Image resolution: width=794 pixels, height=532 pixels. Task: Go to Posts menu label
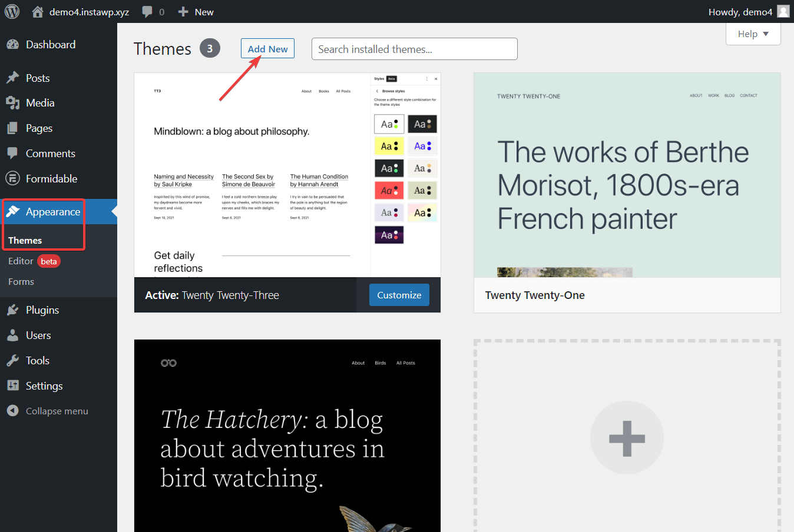(38, 78)
